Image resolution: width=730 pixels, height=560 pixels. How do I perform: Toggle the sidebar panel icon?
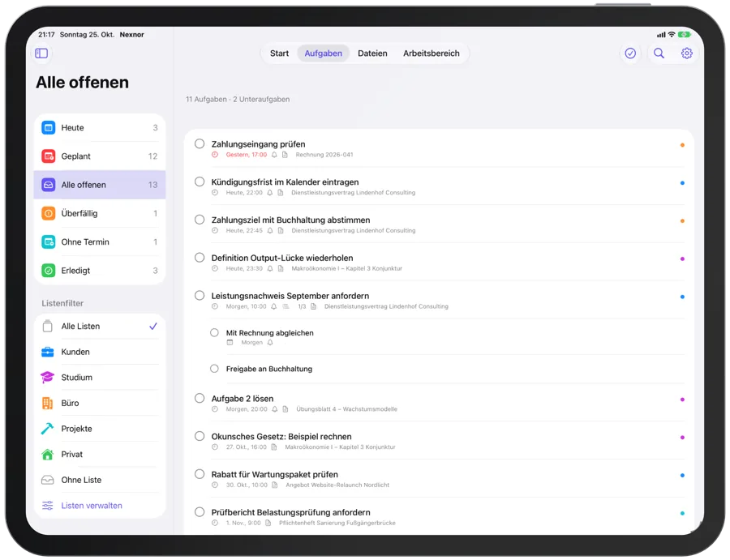pyautogui.click(x=41, y=53)
